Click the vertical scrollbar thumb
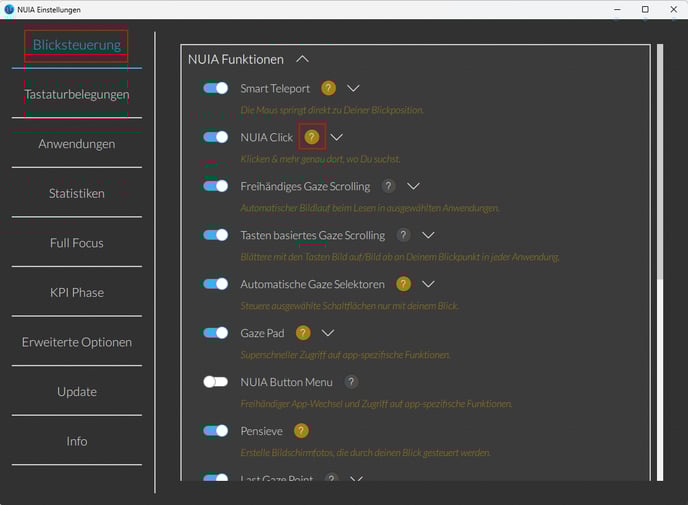The width and height of the screenshot is (688, 505). coord(660,161)
